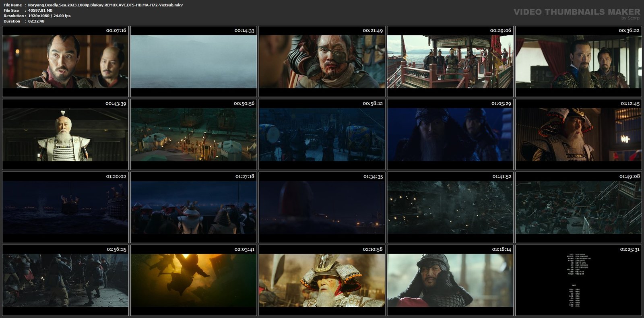This screenshot has width=644, height=318.
Task: Click the File Name label
Action: coord(12,5)
